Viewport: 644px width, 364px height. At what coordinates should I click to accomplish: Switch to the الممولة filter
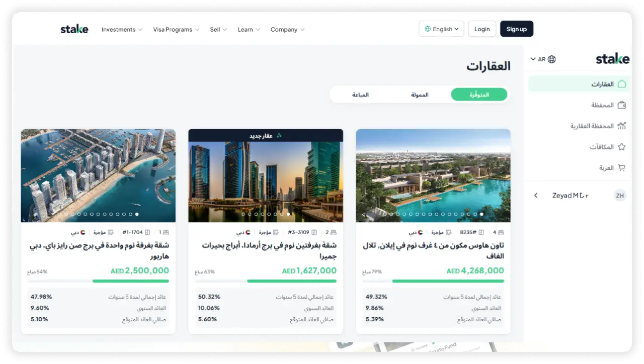(420, 95)
